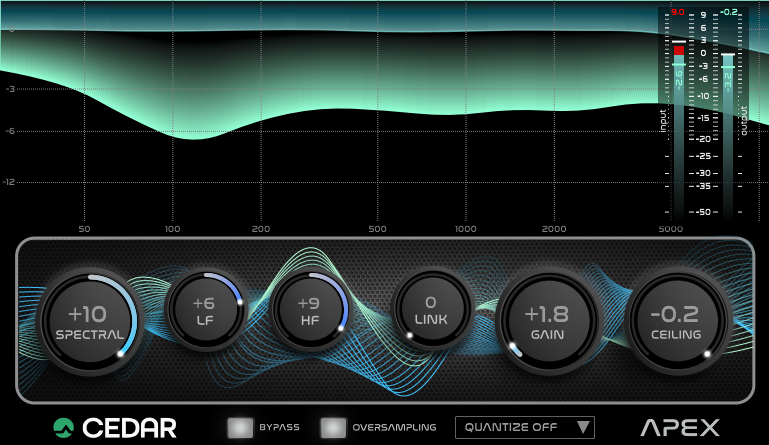The width and height of the screenshot is (769, 445).
Task: Click the CEDAR brand name text
Action: coord(130,428)
